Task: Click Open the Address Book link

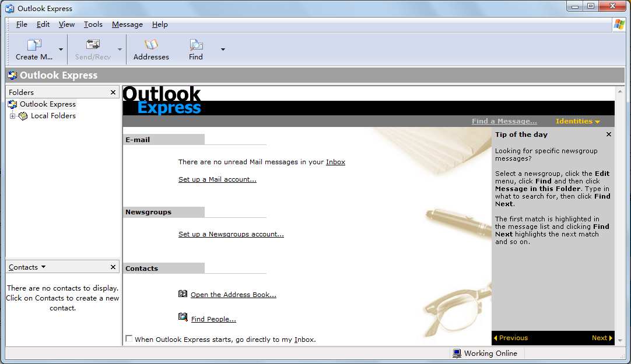Action: (x=233, y=295)
